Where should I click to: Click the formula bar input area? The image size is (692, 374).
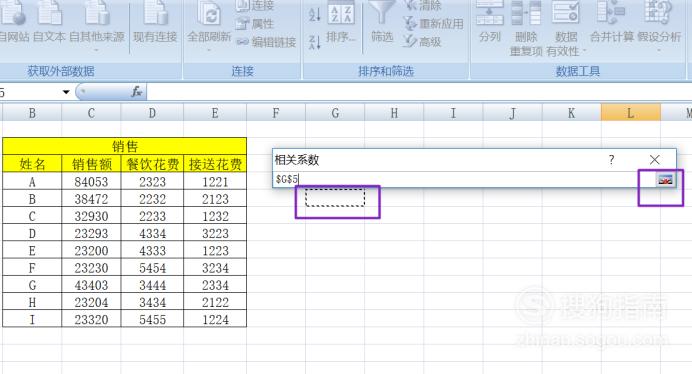(419, 92)
